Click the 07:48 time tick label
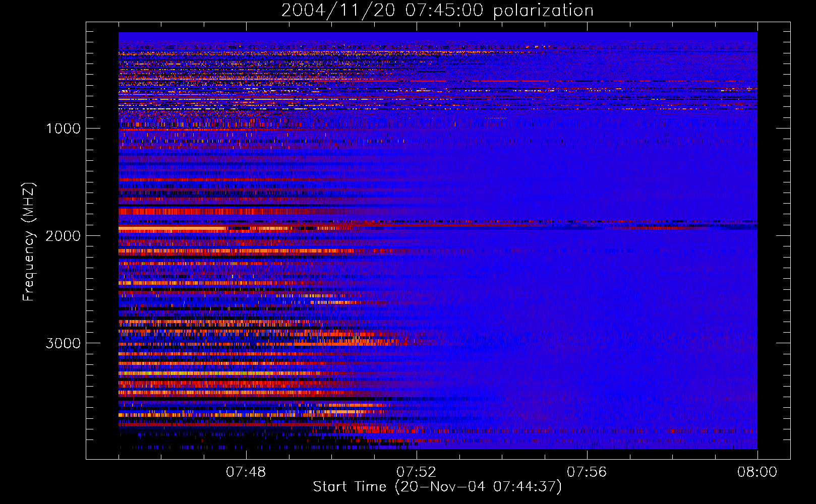The image size is (816, 504). 246,472
